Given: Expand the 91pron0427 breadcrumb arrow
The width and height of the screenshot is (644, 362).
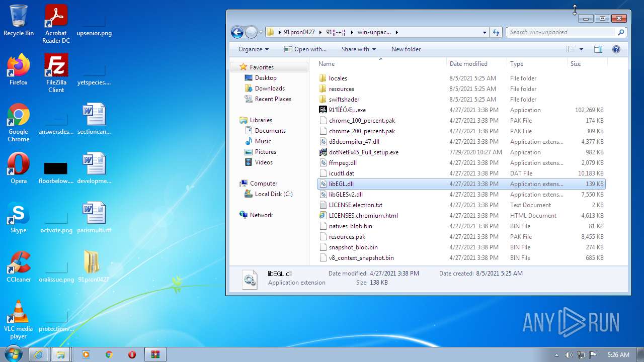Looking at the screenshot, I should pos(320,32).
